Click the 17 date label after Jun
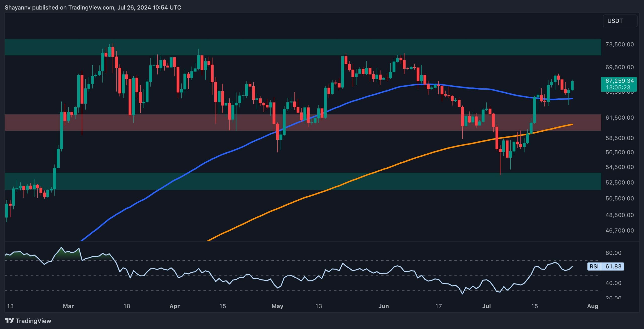 tap(438, 306)
